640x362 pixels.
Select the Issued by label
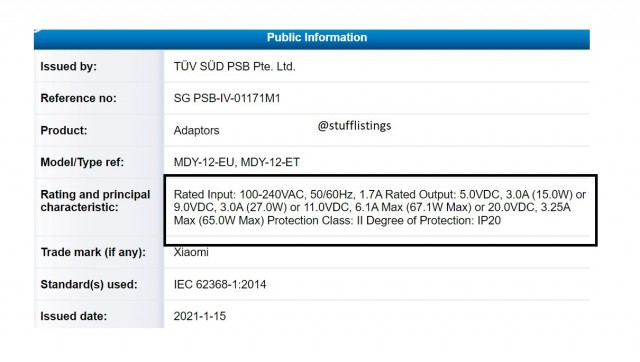click(69, 67)
